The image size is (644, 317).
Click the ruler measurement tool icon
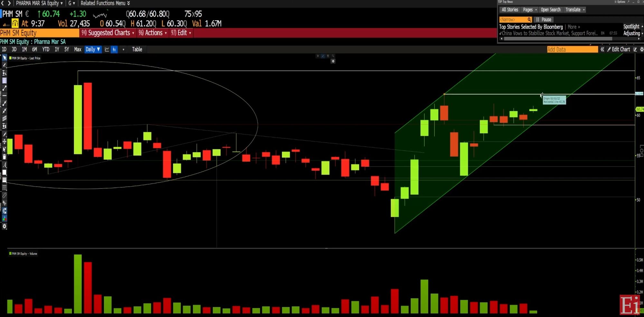(5, 195)
